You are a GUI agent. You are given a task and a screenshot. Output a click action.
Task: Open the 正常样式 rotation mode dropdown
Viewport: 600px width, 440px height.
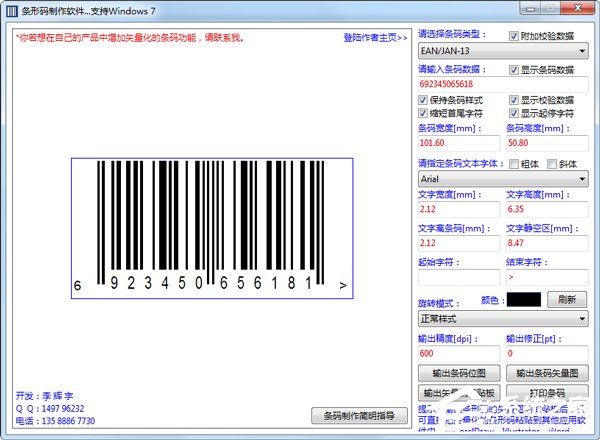tap(503, 318)
